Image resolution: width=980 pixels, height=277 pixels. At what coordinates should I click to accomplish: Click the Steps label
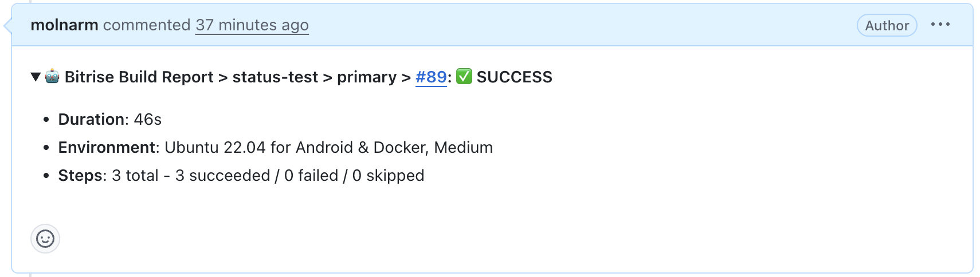[80, 175]
